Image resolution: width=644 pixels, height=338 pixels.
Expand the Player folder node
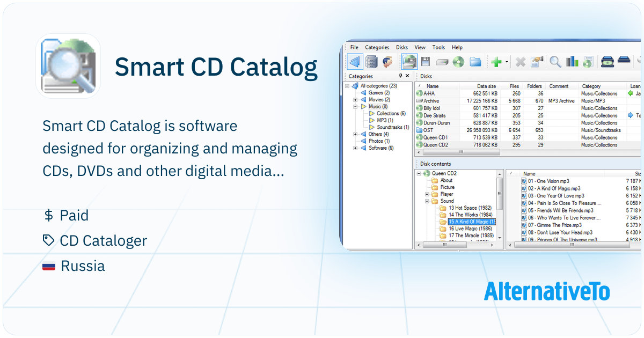(x=427, y=194)
